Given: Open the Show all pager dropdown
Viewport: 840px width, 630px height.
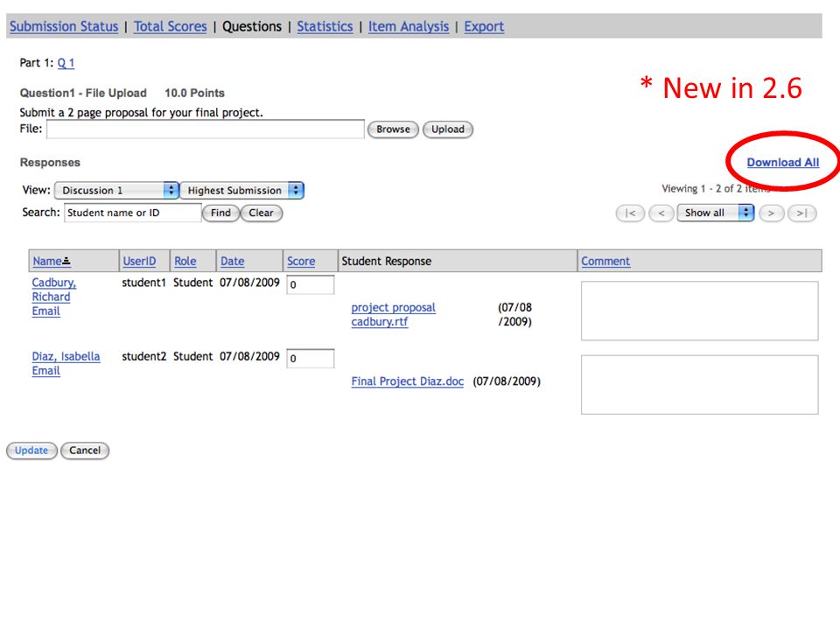Looking at the screenshot, I should click(x=715, y=213).
